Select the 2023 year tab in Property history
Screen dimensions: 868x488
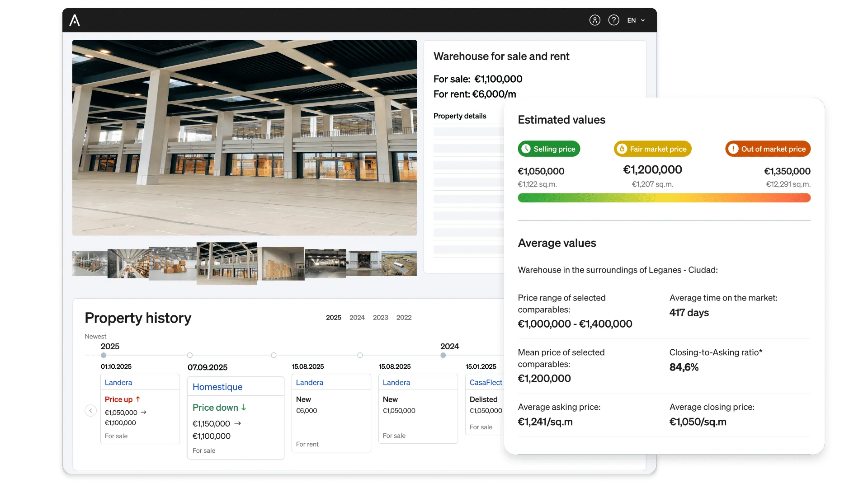click(x=381, y=318)
